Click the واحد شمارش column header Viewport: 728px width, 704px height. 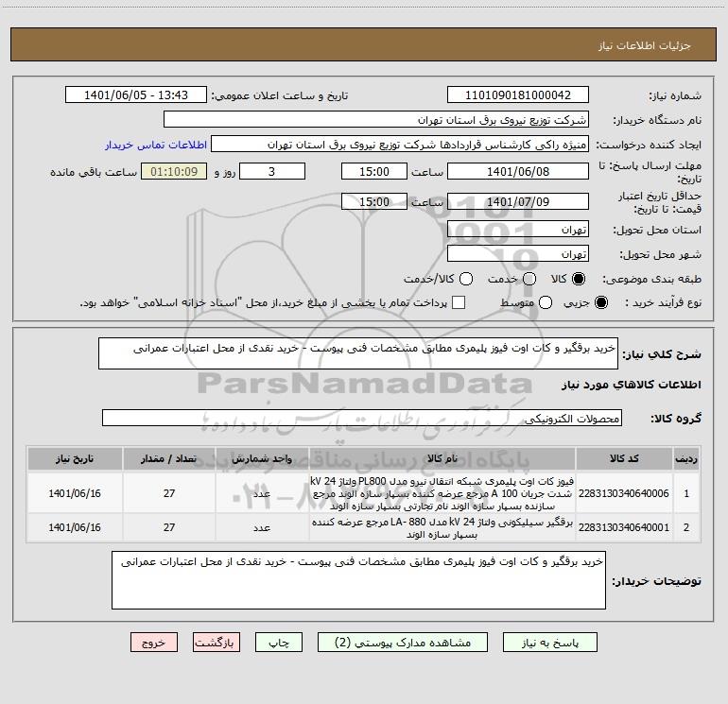(262, 458)
